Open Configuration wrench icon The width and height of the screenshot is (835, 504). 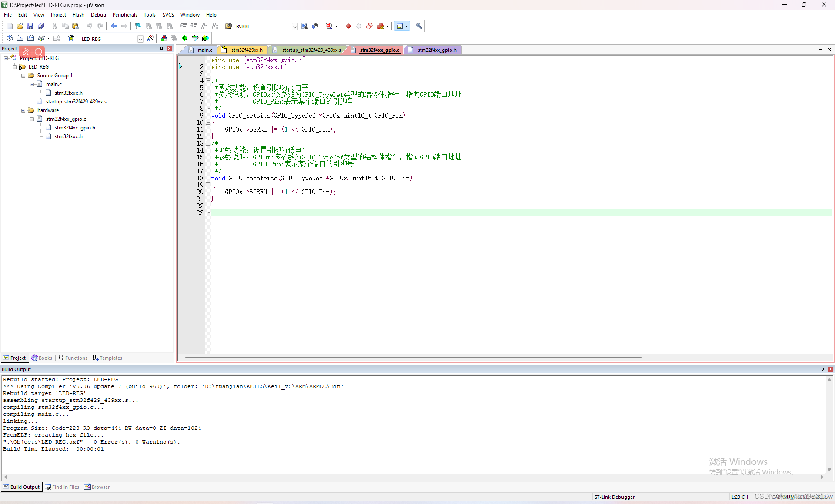point(419,26)
